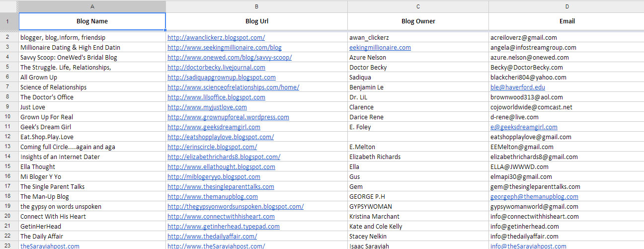Select the column A header

click(x=92, y=6)
